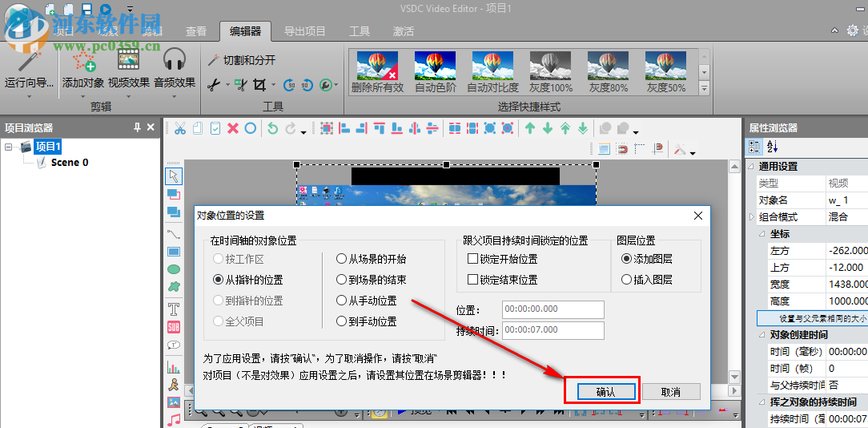Viewport: 868px width, 428px height.
Task: Collapse the 项目1 tree node
Action: click(x=9, y=147)
